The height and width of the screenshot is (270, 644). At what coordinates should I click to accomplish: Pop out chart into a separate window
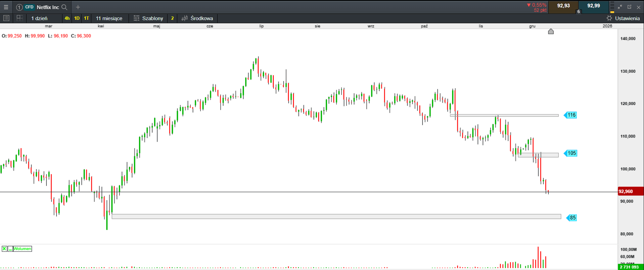pos(629,7)
